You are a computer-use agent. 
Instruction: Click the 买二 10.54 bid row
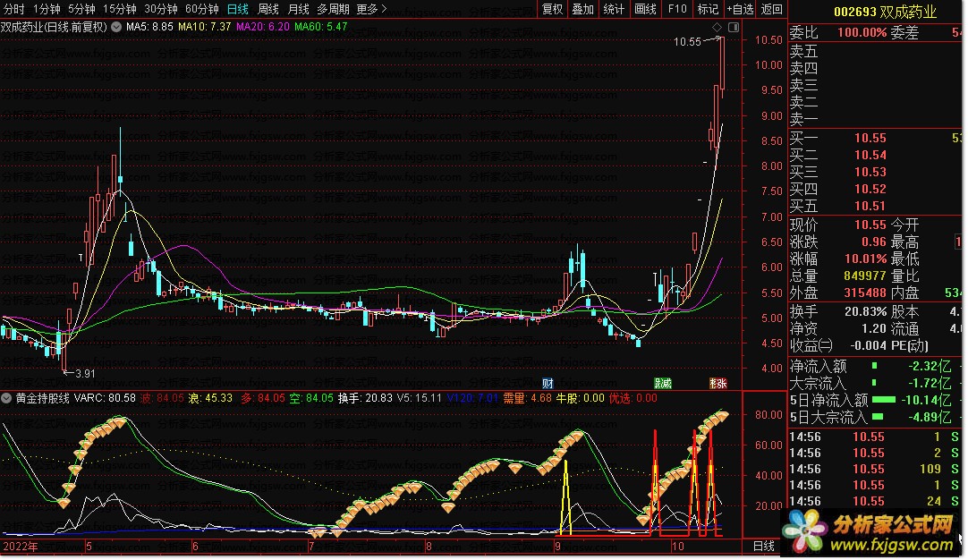[x=875, y=155]
